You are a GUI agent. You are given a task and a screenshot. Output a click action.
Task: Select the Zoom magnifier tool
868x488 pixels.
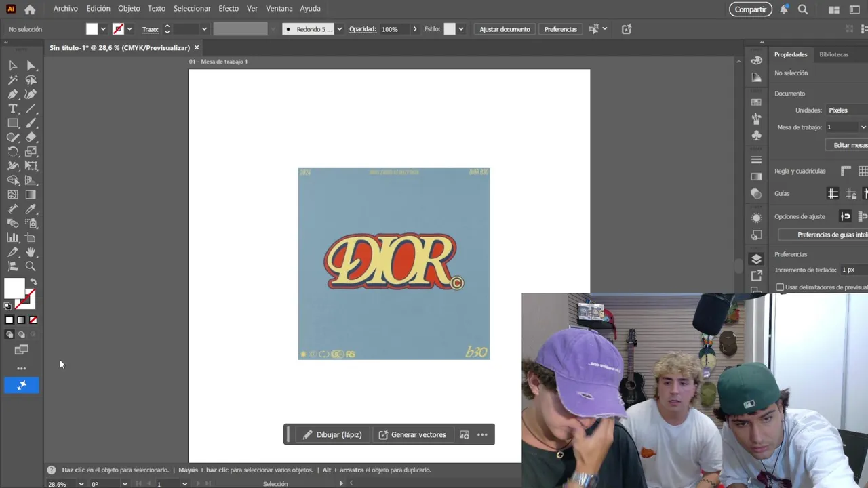point(31,266)
